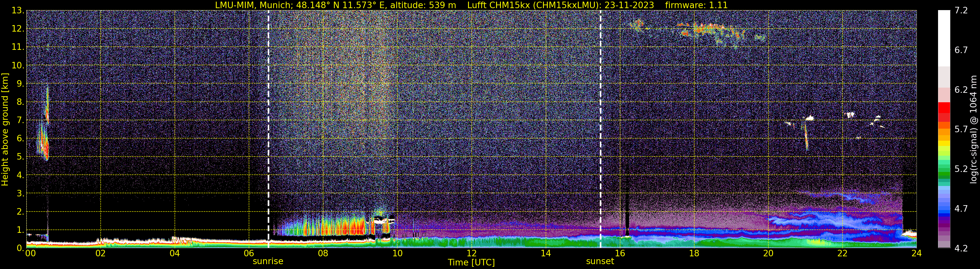Click time tick label 06
Screen dimensions: 980x269
[248, 253]
